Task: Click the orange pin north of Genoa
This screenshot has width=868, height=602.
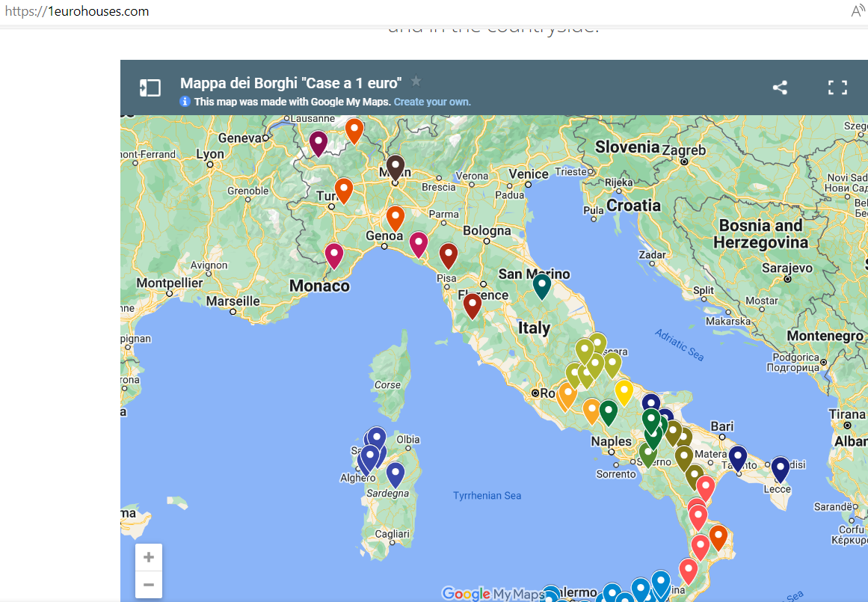Action: click(x=395, y=218)
